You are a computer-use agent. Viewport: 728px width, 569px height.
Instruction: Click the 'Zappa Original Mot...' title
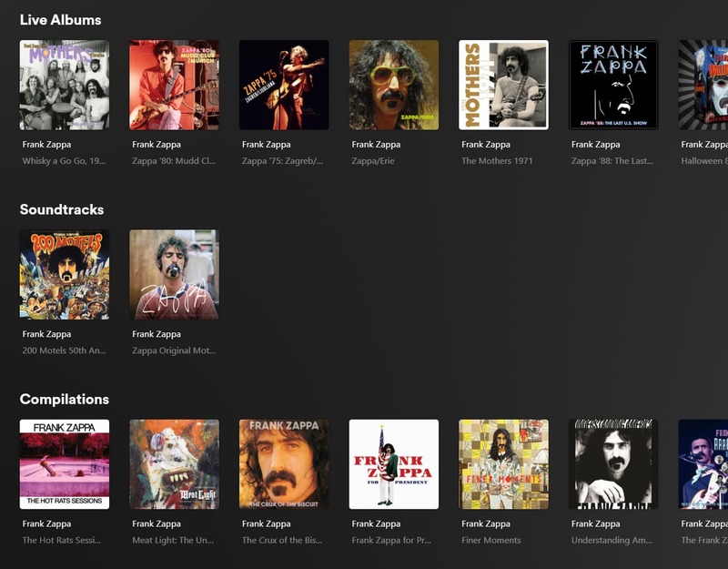pos(174,351)
